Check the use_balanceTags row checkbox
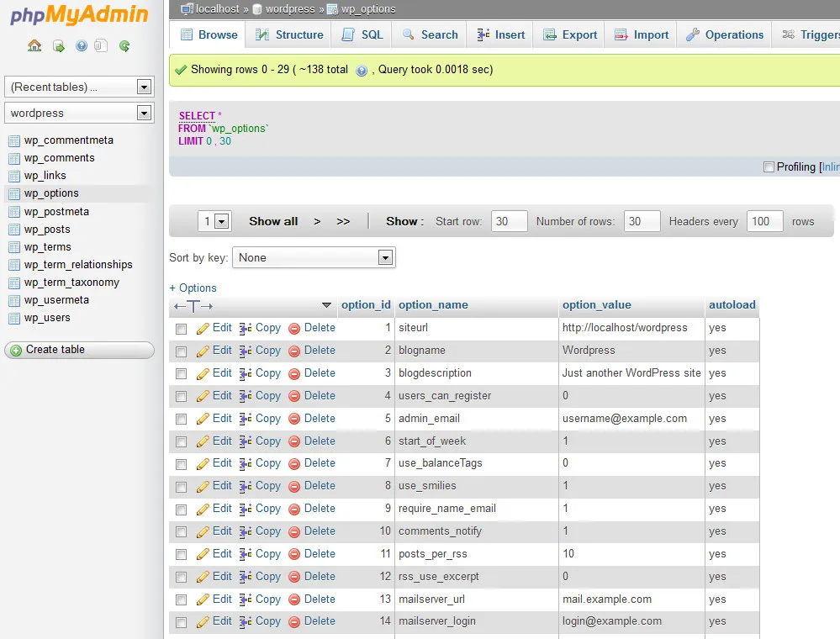 pyautogui.click(x=181, y=464)
